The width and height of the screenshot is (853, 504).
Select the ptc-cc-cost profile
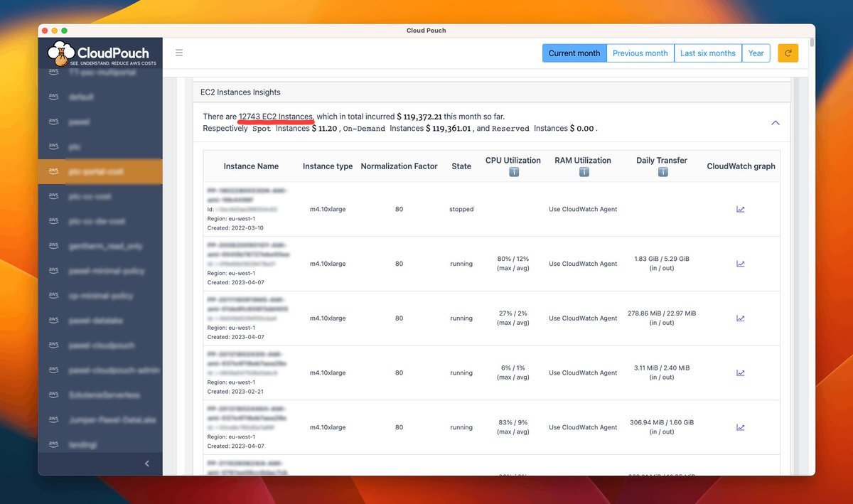100,196
